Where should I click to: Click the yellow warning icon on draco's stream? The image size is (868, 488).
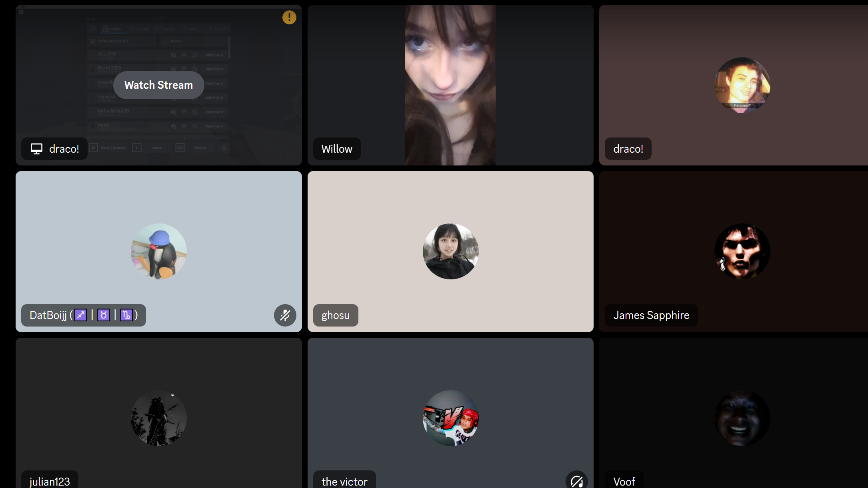(289, 17)
